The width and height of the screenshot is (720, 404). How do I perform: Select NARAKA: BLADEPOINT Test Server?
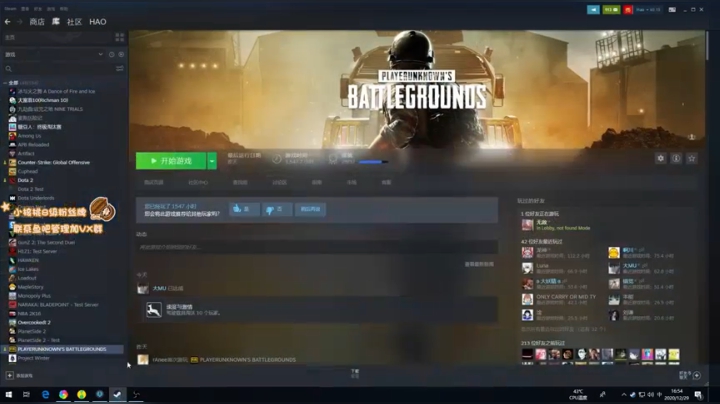(58, 304)
